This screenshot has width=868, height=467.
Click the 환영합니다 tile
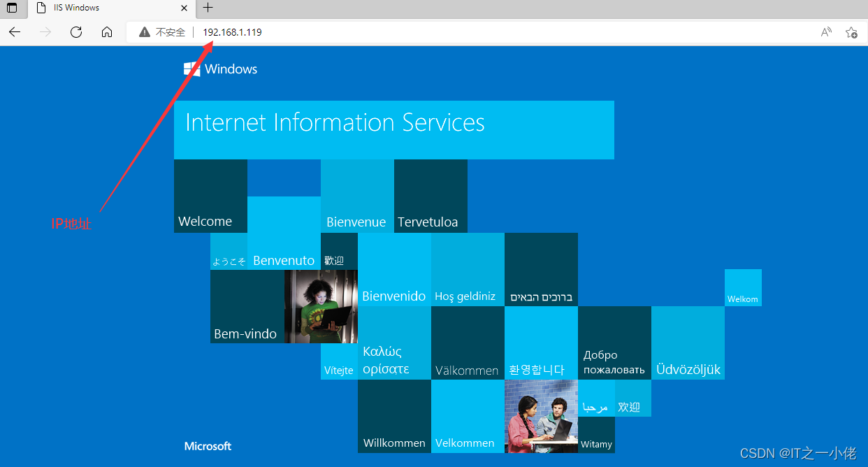(x=541, y=343)
